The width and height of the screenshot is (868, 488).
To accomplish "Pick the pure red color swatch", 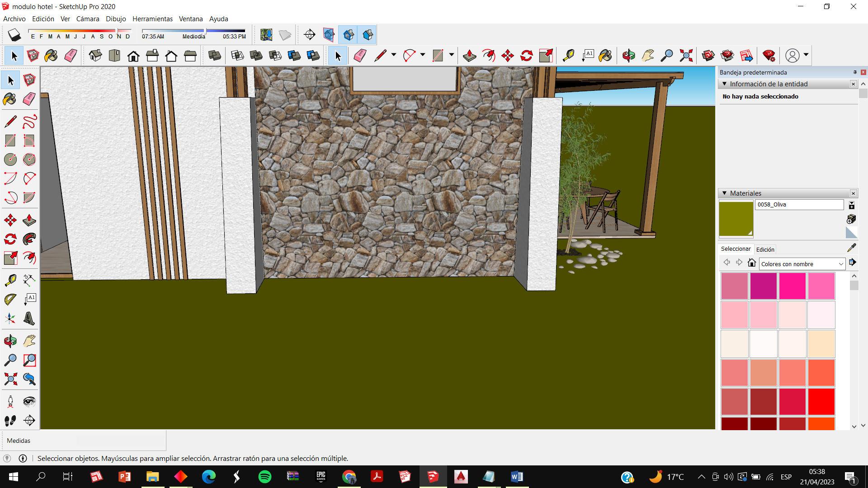I will pyautogui.click(x=821, y=402).
